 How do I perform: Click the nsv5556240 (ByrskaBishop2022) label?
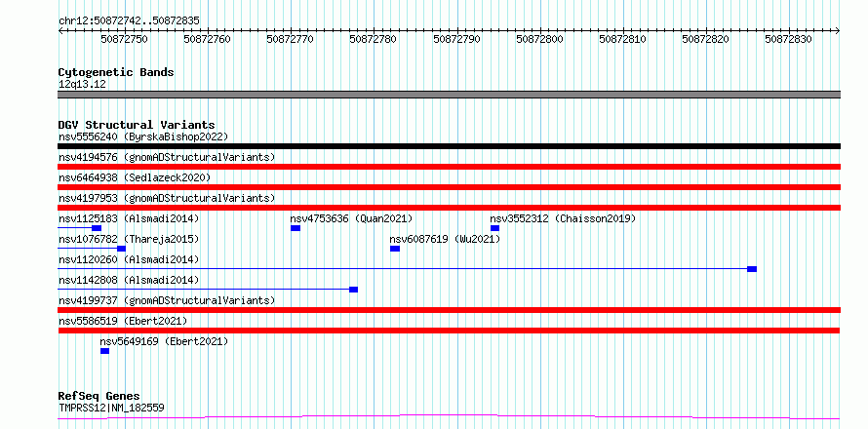pos(143,136)
